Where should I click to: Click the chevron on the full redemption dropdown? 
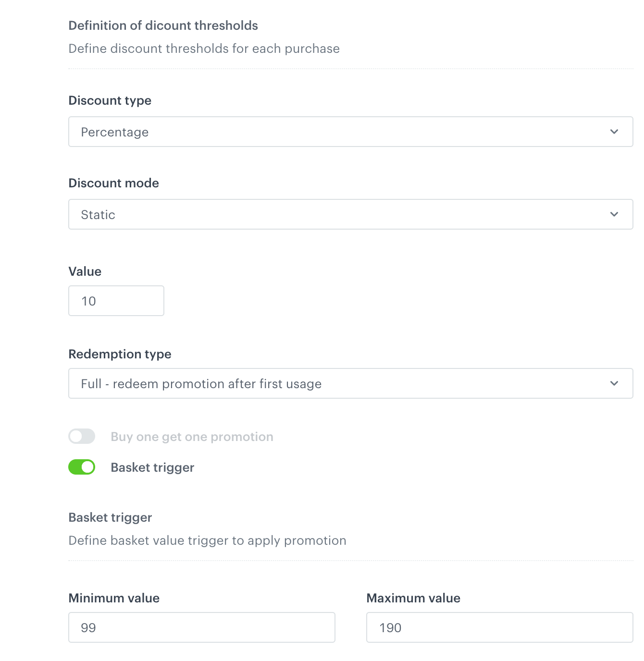(x=614, y=383)
